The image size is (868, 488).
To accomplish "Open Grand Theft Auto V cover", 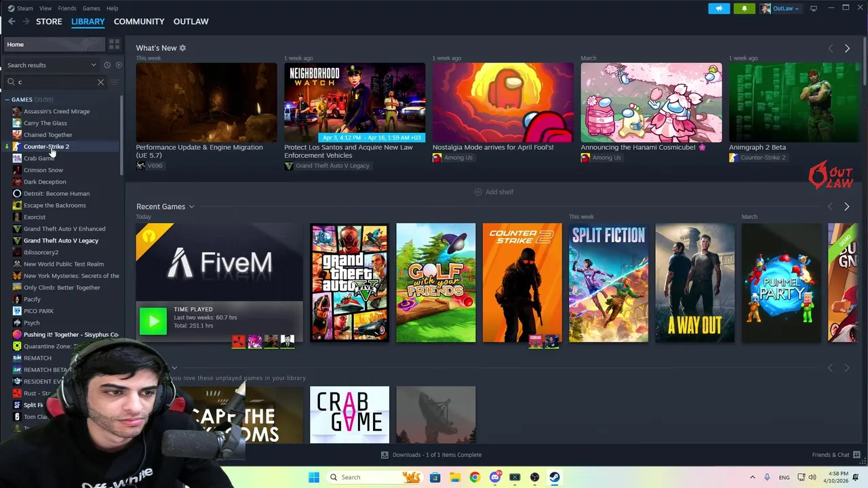I will coord(350,283).
